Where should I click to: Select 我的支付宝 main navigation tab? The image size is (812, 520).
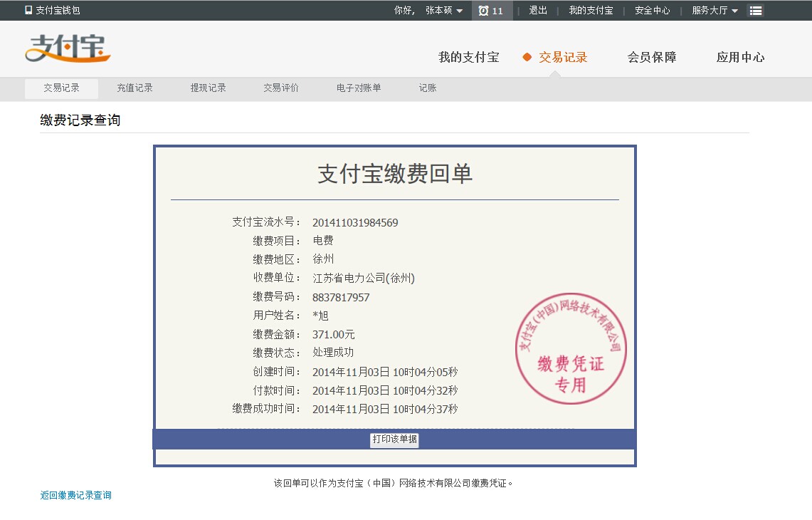click(x=468, y=58)
